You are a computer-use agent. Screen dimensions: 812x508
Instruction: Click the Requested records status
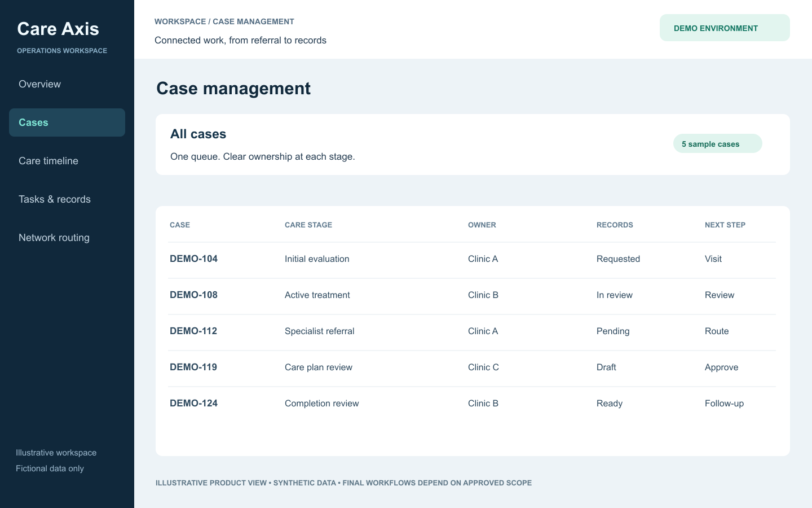[618, 259]
